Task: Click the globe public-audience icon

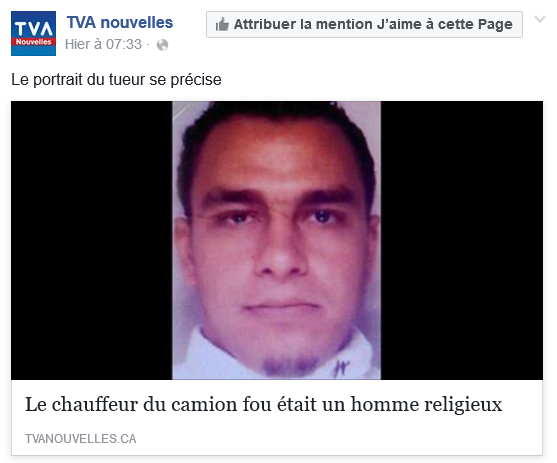Action: click(x=162, y=45)
